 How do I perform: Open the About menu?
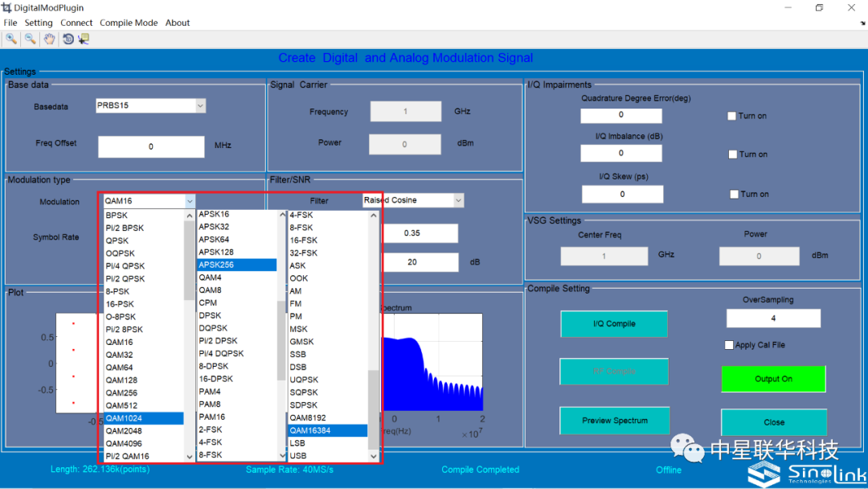pos(177,23)
